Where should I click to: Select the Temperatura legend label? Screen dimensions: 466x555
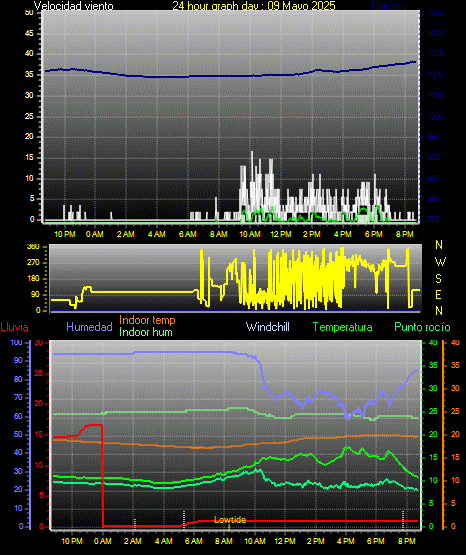343,327
